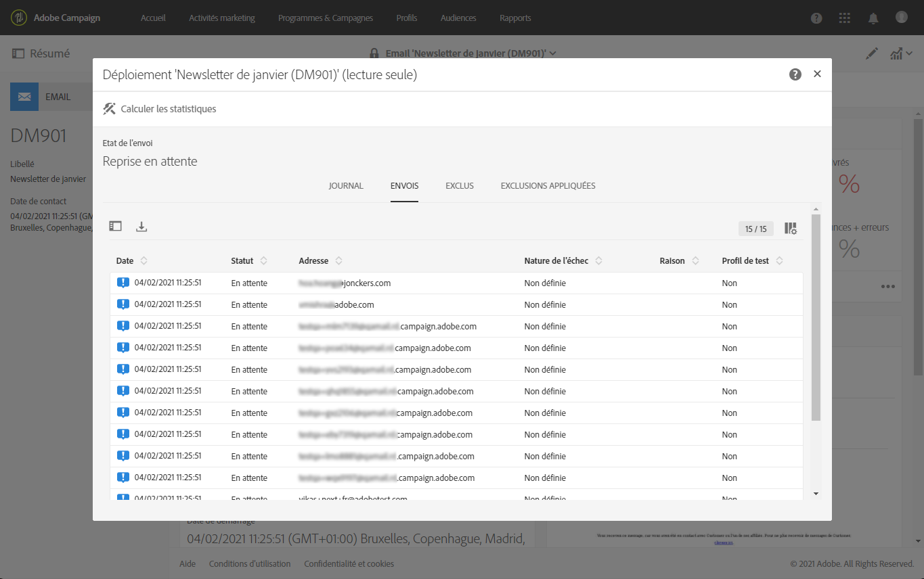Image resolution: width=924 pixels, height=579 pixels.
Task: Open Conditions d'utilisation link
Action: pos(250,564)
